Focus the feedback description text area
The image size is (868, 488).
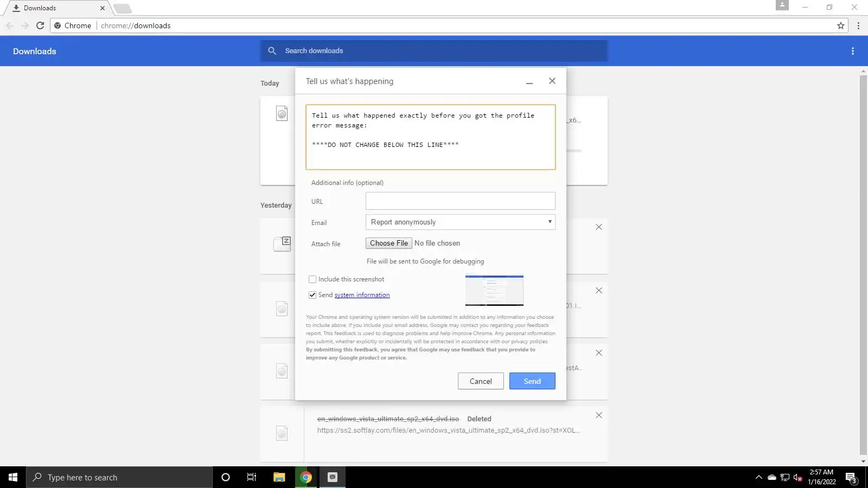[431, 137]
